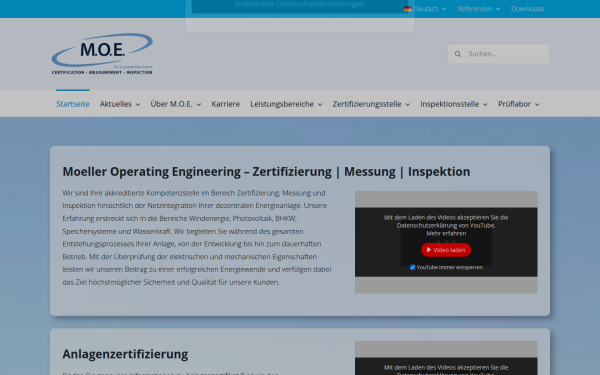Click the German flag icon
Viewport: 600px width, 375px height.
(x=408, y=9)
